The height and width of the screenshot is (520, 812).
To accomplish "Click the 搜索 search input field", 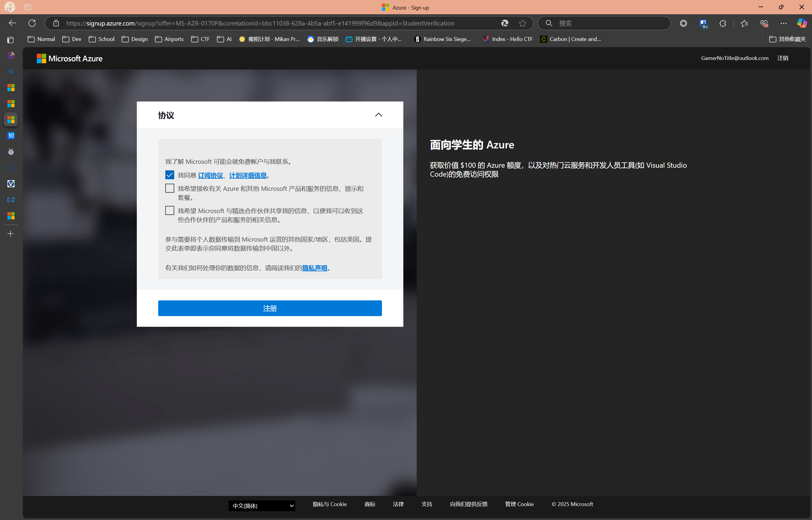I will click(x=608, y=23).
